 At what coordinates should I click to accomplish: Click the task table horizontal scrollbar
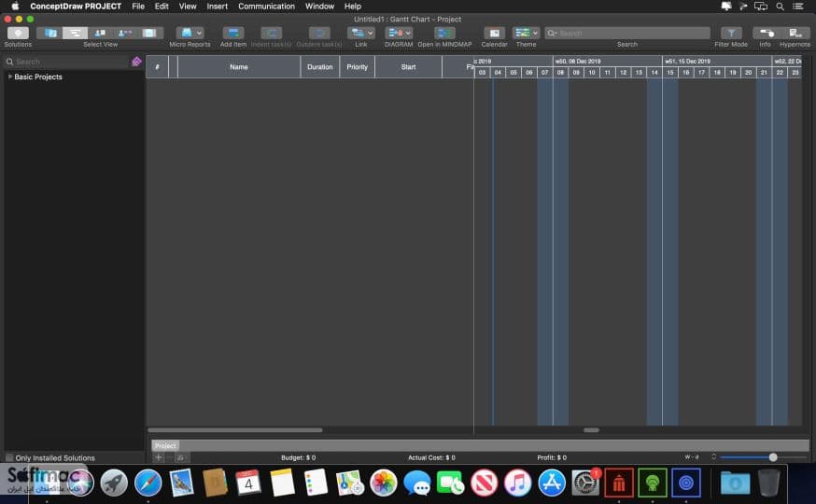click(x=235, y=430)
